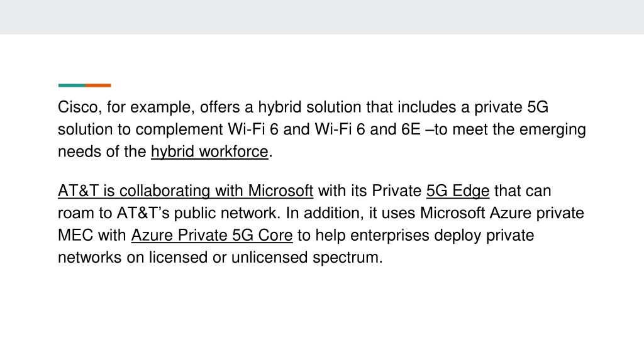
Task: Click the word emerging in first paragraph
Action: click(x=553, y=129)
